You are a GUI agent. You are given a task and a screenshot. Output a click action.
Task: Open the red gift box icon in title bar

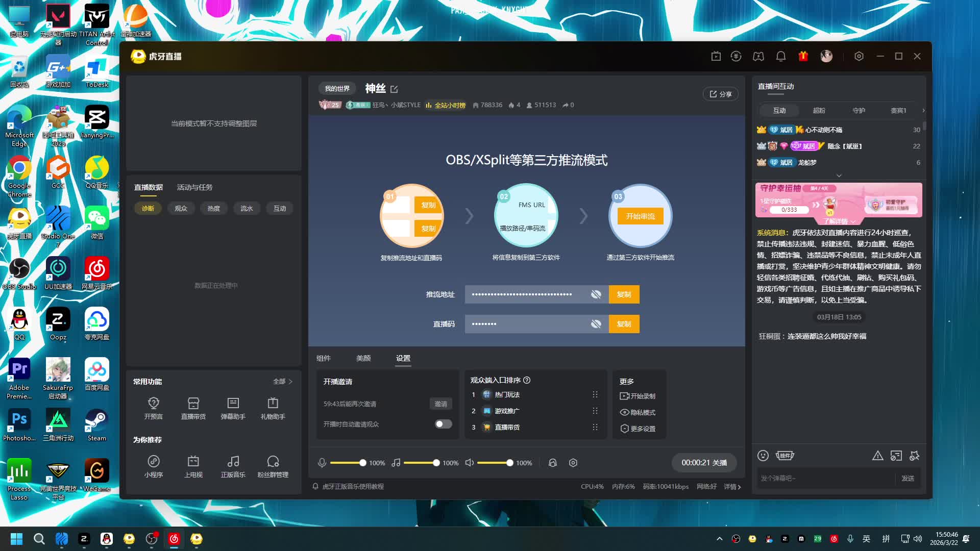coord(803,56)
